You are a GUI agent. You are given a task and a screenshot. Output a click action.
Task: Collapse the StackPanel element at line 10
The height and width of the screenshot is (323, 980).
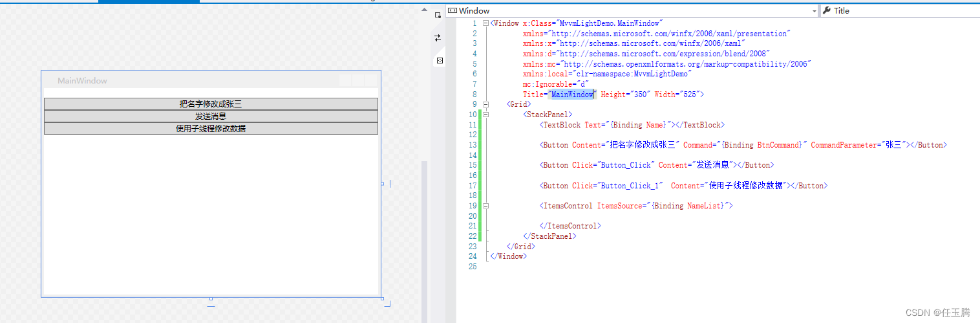click(x=485, y=115)
